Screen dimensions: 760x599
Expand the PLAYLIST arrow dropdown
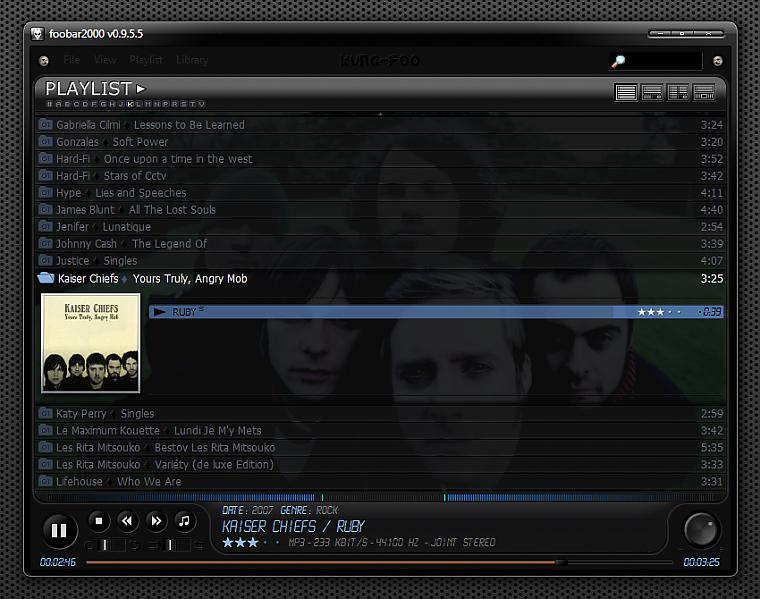(141, 89)
